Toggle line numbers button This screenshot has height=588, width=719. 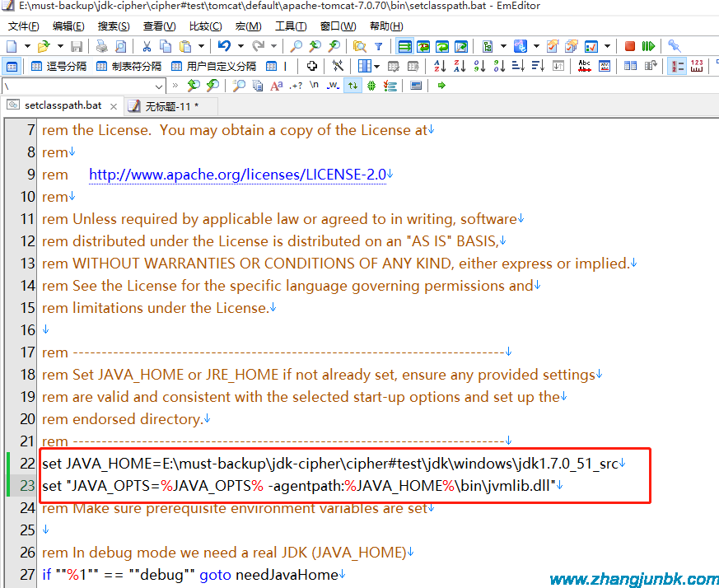[676, 66]
